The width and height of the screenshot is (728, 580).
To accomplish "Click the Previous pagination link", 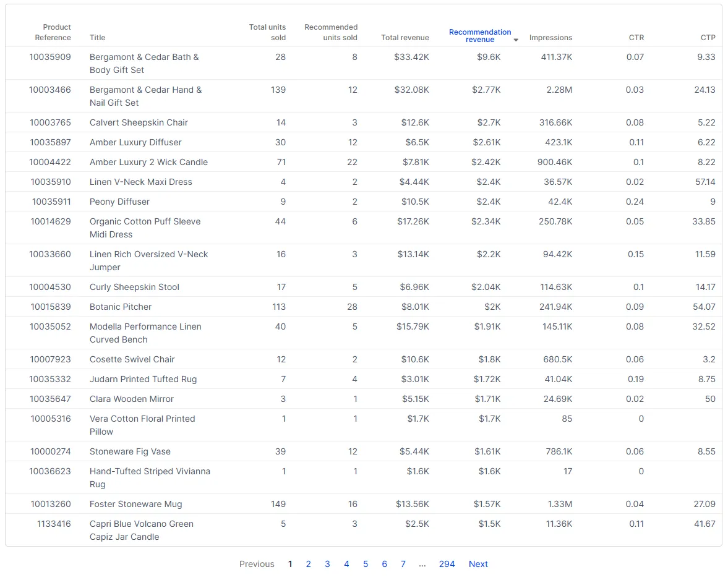I will pyautogui.click(x=257, y=564).
